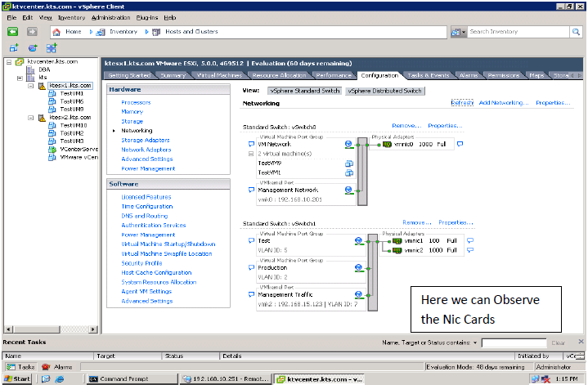The height and width of the screenshot is (385, 588).
Task: Click the third toolbar icon with plus
Action: tap(52, 48)
